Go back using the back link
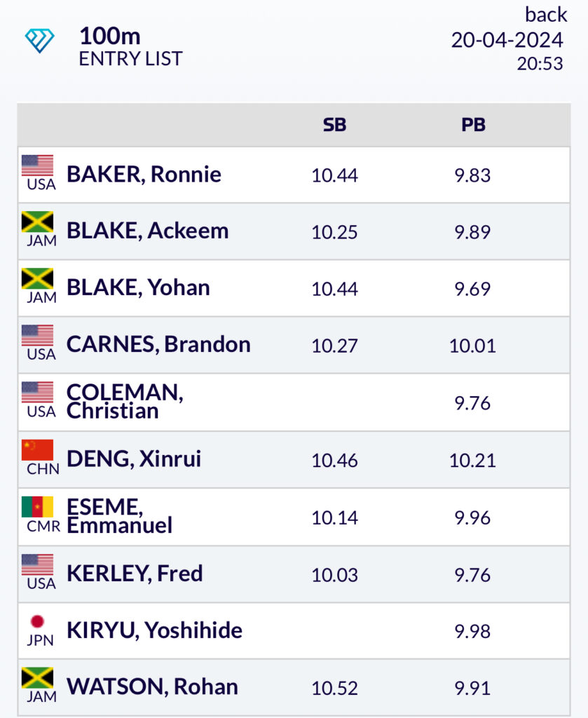This screenshot has height=718, width=588. tap(546, 15)
